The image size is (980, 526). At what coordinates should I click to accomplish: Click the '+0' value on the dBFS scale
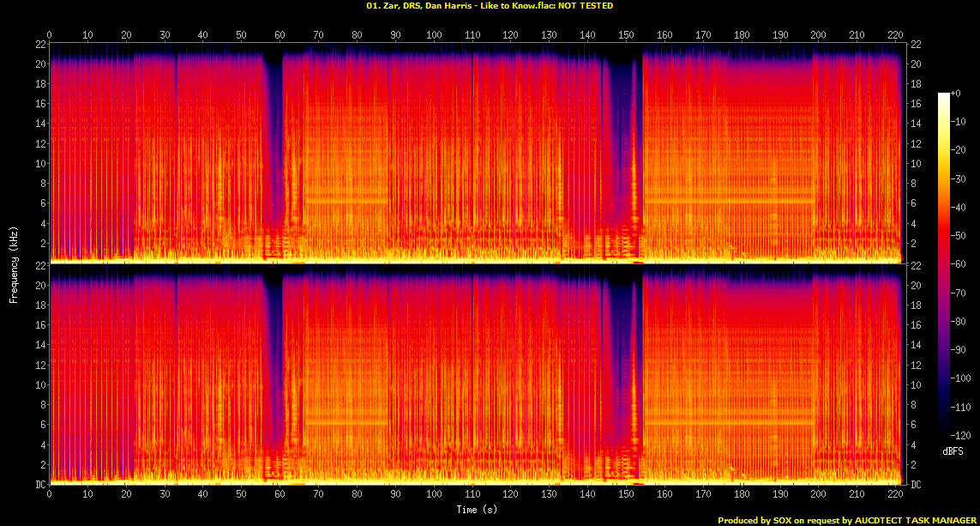[x=956, y=94]
